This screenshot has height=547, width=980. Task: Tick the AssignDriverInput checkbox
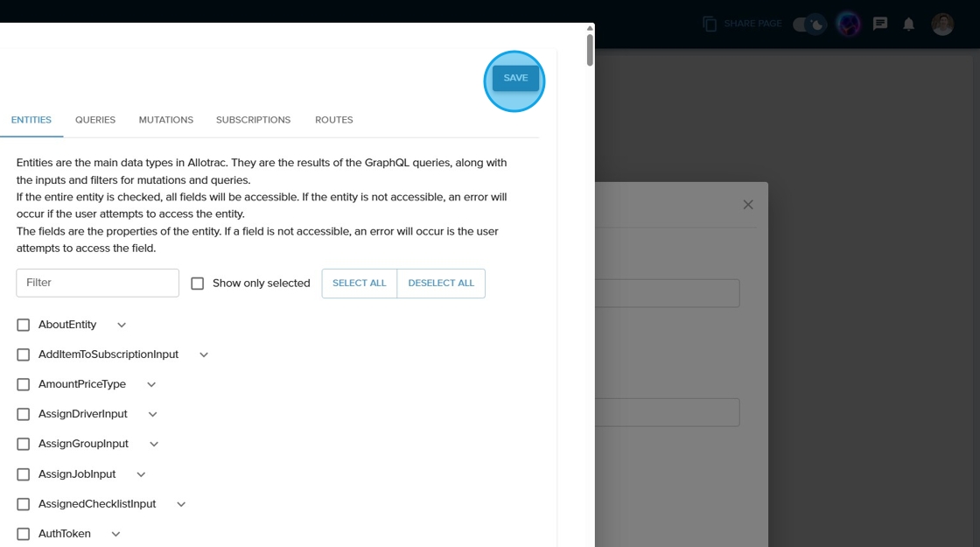[24, 414]
